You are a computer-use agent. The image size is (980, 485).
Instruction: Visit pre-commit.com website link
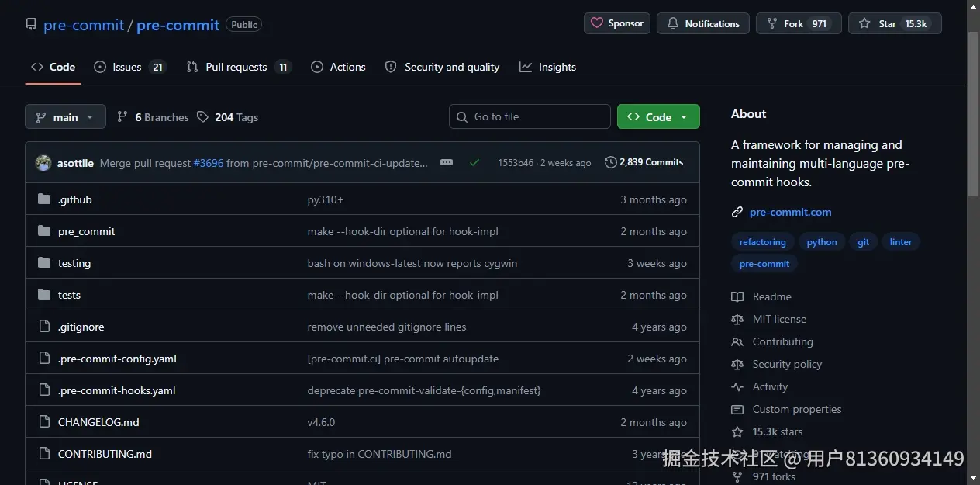point(791,212)
